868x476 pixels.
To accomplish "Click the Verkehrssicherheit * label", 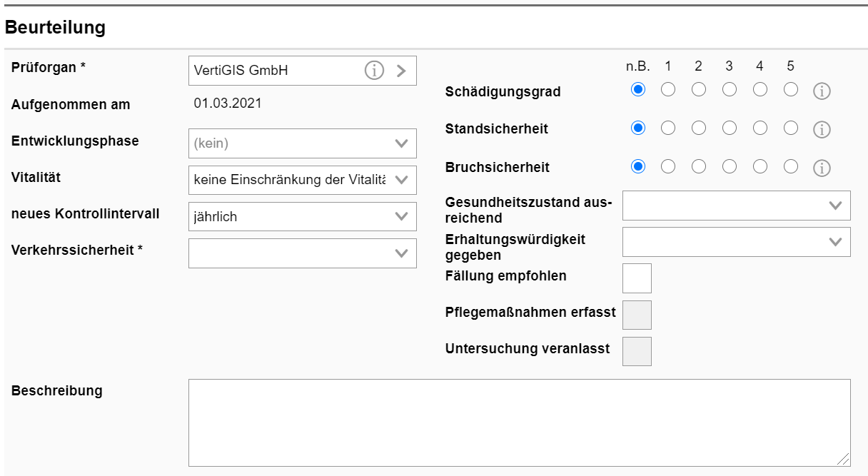I will pyautogui.click(x=77, y=250).
